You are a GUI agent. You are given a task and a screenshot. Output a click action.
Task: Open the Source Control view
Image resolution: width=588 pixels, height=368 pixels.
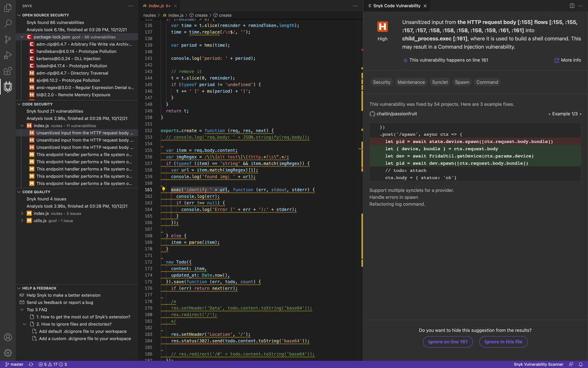(x=8, y=39)
